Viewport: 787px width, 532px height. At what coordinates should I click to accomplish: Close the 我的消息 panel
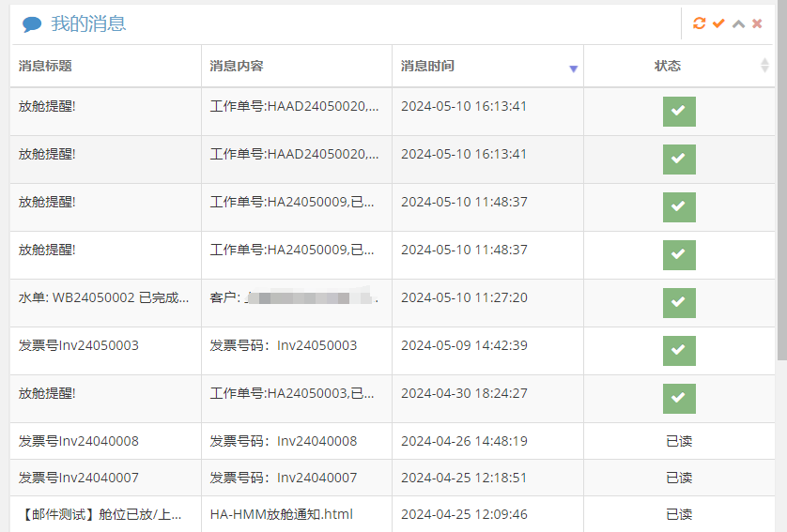pos(757,23)
